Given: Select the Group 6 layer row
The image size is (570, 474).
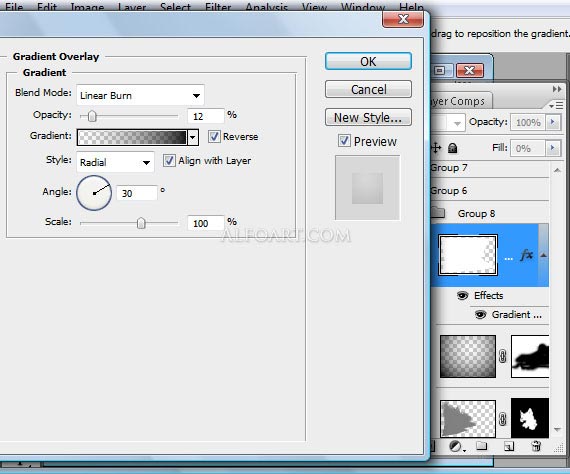Looking at the screenshot, I should (x=489, y=190).
